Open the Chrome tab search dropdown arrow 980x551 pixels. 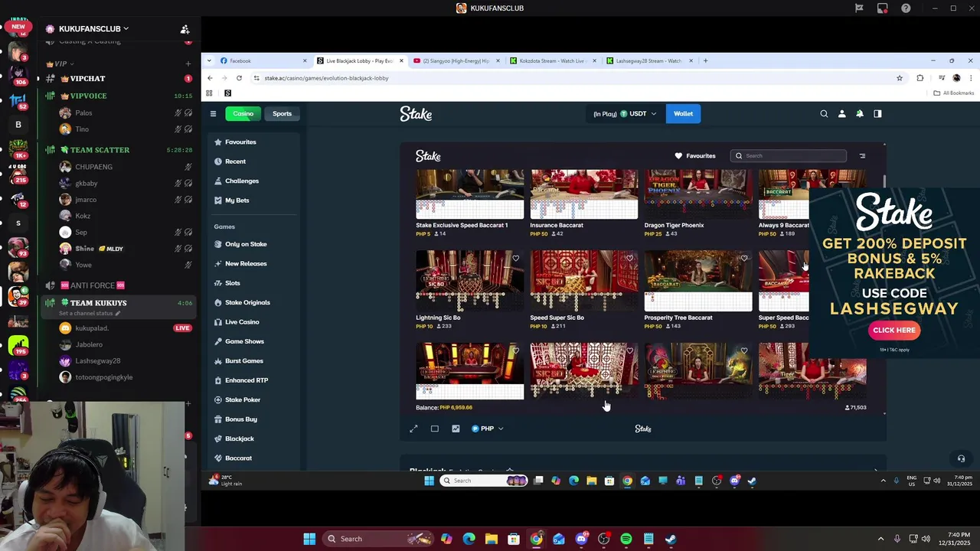[x=209, y=60]
